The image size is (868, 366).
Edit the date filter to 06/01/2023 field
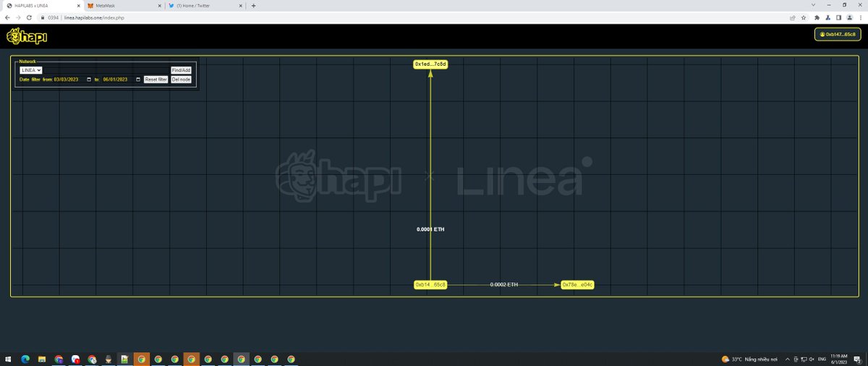122,80
